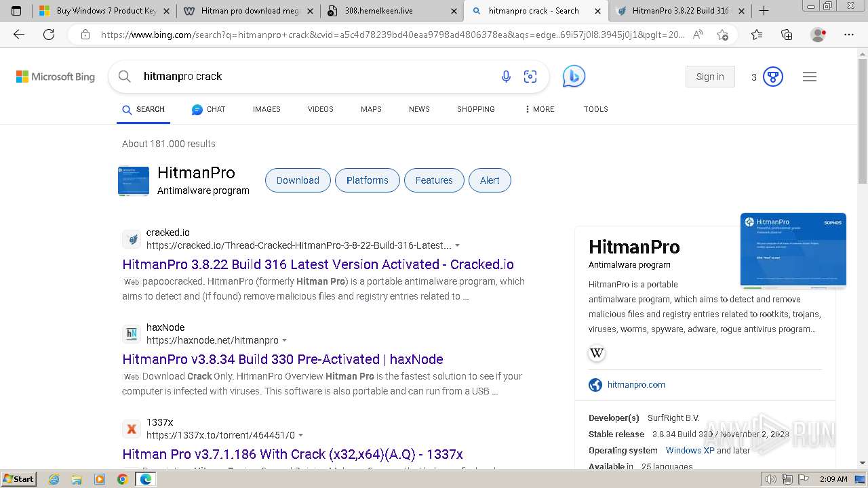Click the Sign in button
The height and width of the screenshot is (488, 868).
pos(710,77)
